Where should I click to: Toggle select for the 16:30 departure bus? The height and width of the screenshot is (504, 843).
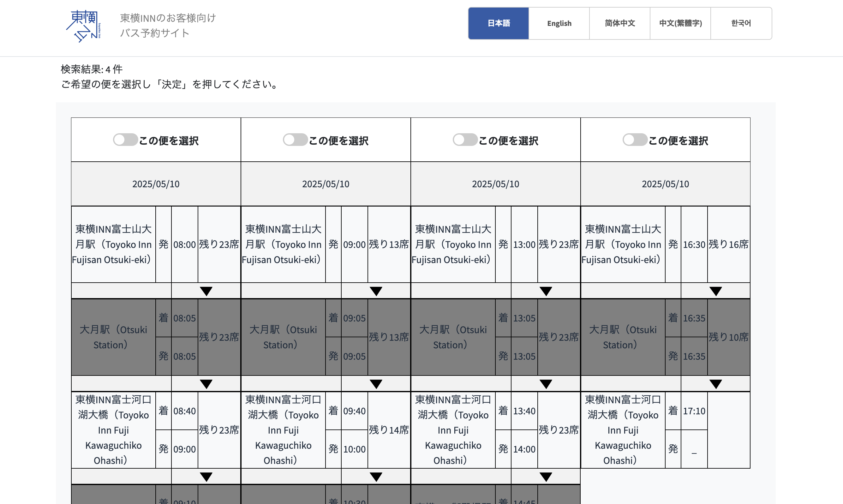[635, 140]
